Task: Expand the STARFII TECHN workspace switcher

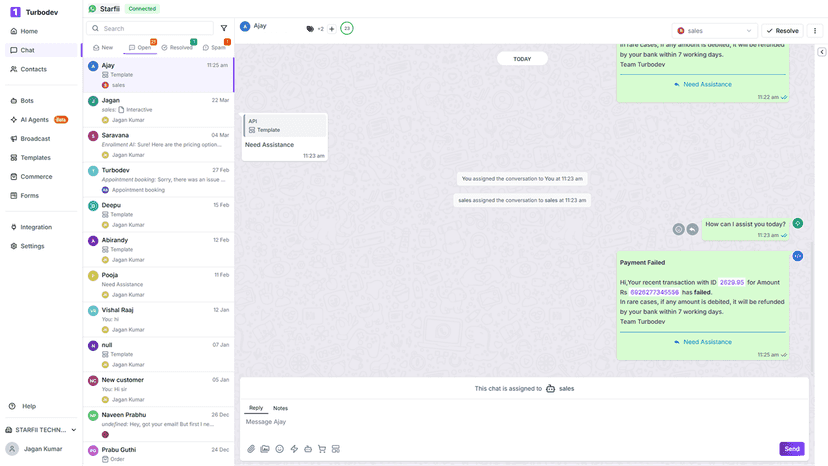Action: pyautogui.click(x=41, y=430)
